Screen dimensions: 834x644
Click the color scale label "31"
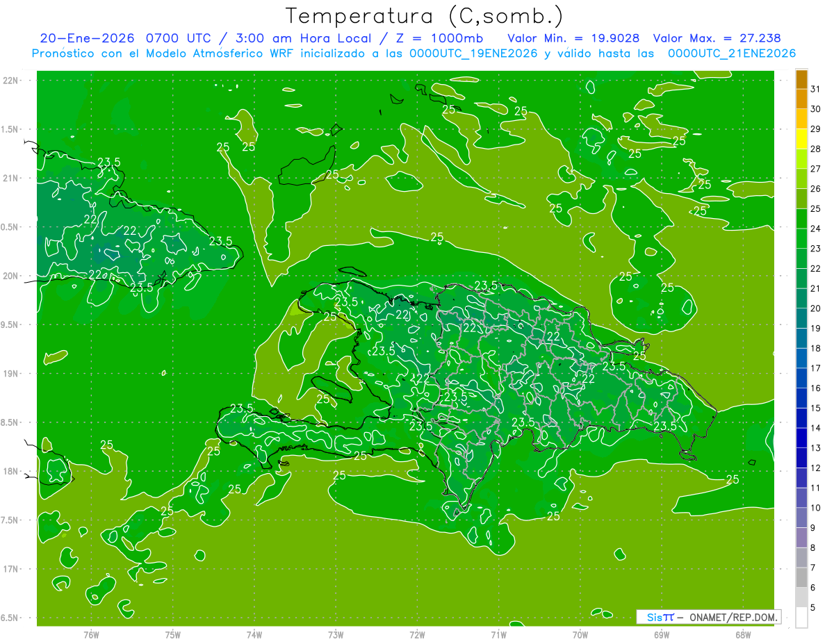[x=816, y=89]
